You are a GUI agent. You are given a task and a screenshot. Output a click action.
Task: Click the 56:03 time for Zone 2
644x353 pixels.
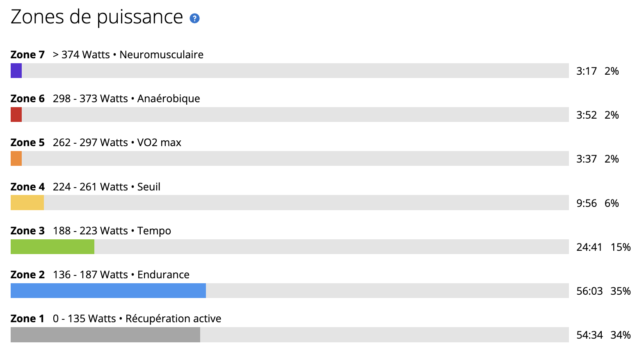[589, 291]
